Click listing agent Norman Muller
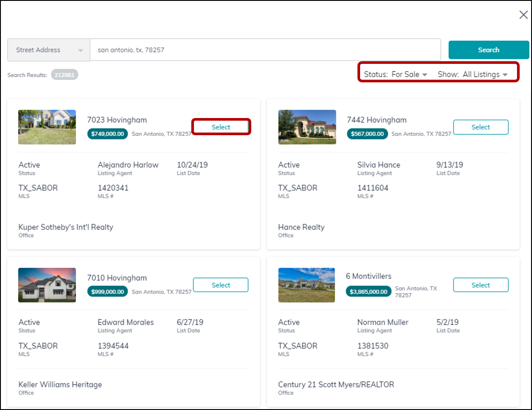This screenshot has height=410, width=532. click(x=383, y=322)
